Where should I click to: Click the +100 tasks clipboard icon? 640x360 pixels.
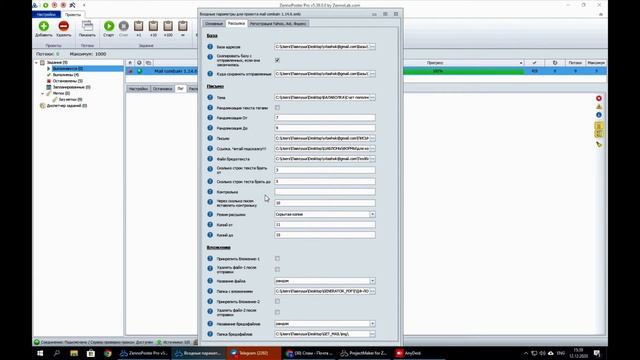[x=168, y=26]
